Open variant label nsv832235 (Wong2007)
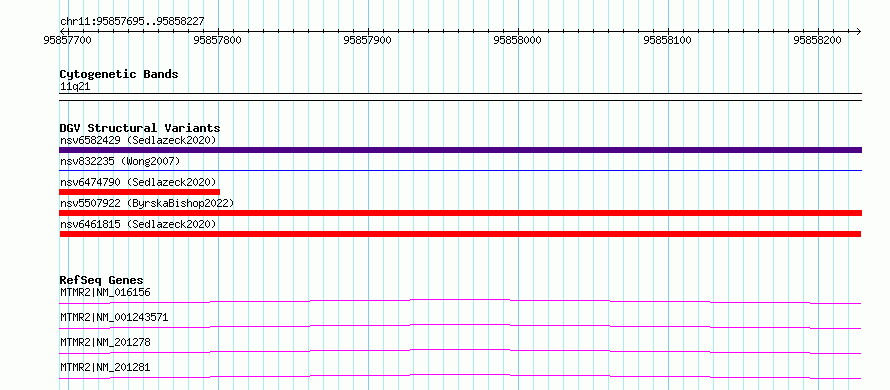 120,161
